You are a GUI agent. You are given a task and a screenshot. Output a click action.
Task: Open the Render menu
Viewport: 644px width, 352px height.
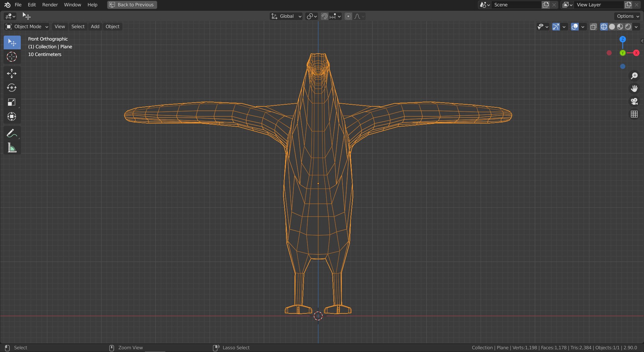[x=50, y=5]
